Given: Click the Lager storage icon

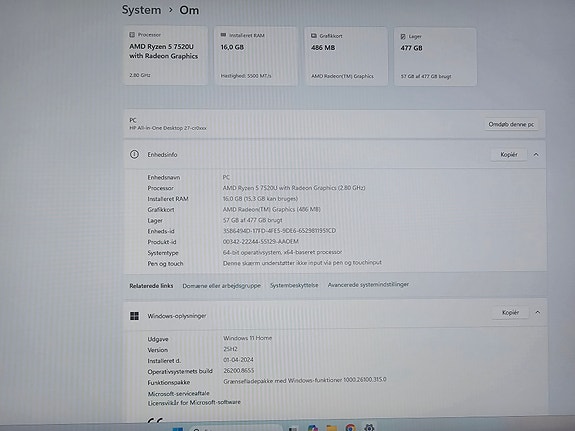Looking at the screenshot, I should [x=403, y=36].
